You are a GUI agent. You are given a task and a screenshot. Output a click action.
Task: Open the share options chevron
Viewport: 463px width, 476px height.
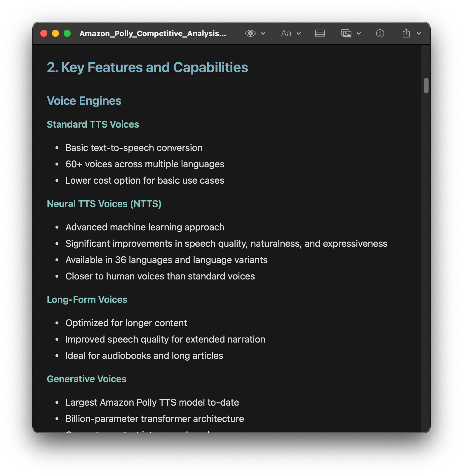click(x=418, y=33)
